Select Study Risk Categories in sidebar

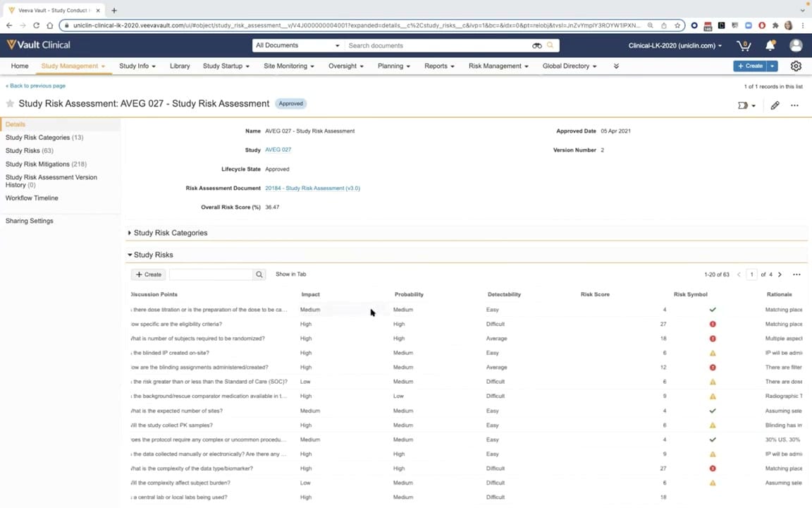pos(44,138)
